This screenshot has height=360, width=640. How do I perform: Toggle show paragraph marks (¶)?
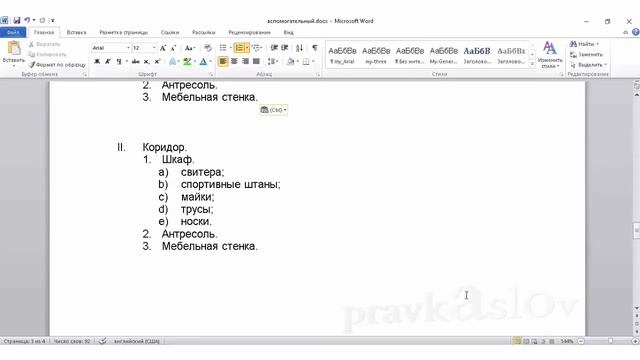pyautogui.click(x=315, y=48)
